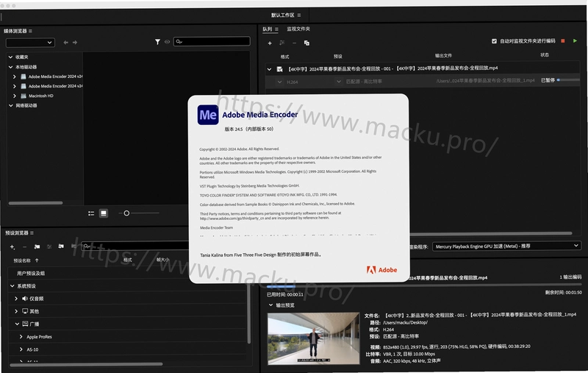588x373 pixels.
Task: Add output icon in queue toolbar
Action: point(282,43)
